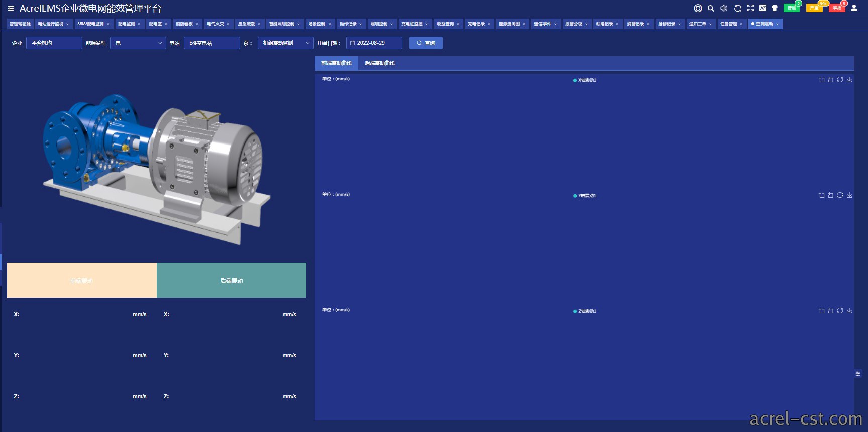Screen dimensions: 868x432
Task: Toggle Z轴震动1 legend series visibility
Action: (585, 311)
